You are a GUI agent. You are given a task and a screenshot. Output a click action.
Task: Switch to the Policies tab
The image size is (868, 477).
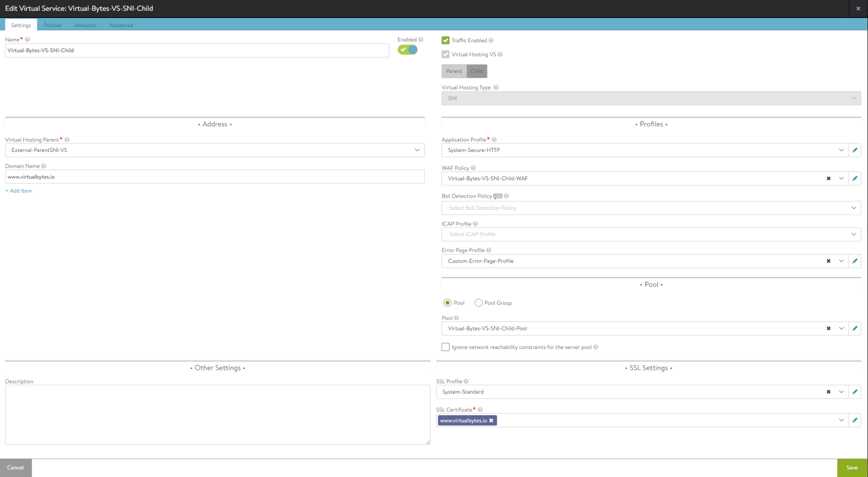click(x=52, y=25)
